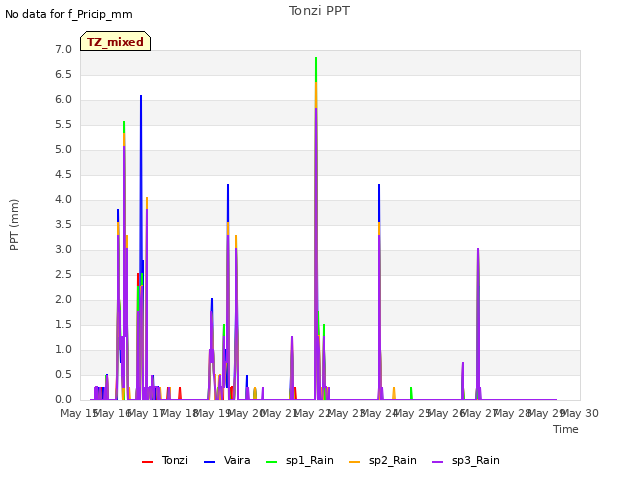Click the blue Vaira peak reaching 6.0
Viewport: 640px width, 480px height.
(x=141, y=96)
